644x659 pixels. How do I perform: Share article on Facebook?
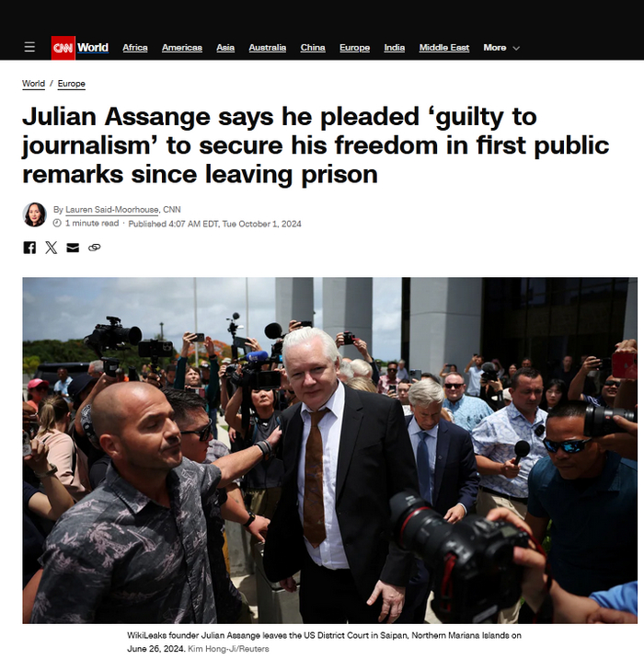click(29, 248)
